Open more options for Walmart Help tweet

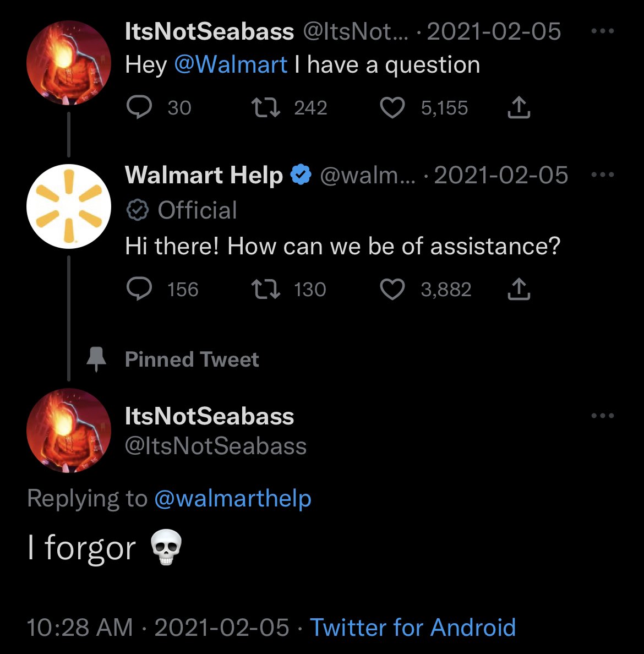(x=602, y=175)
